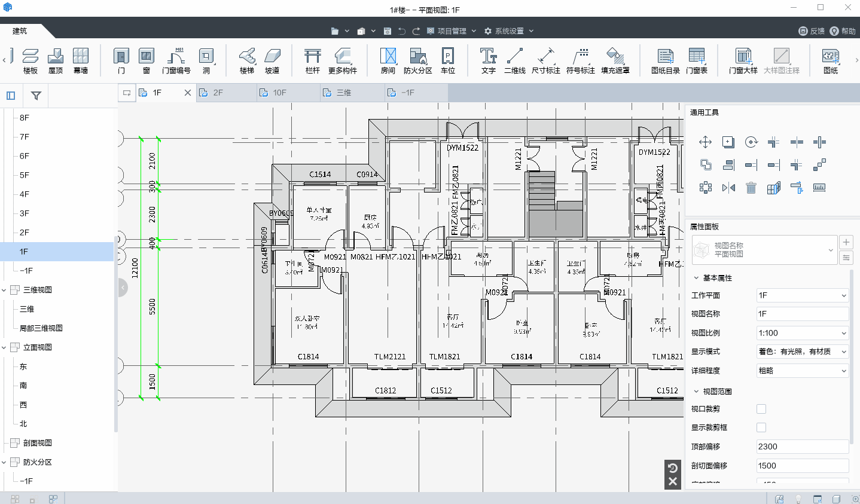
Task: Switch to the −1F view tab
Action: coord(417,93)
